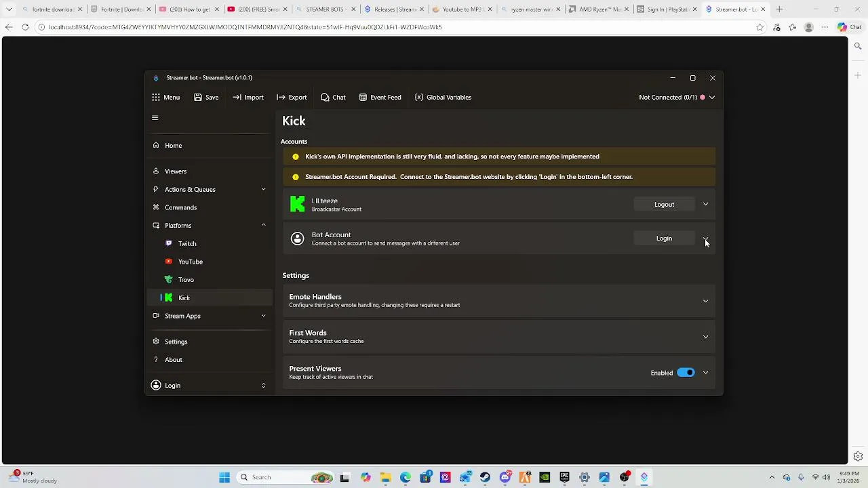Click the sidebar Login user icon
This screenshot has width=868, height=488.
pos(156,386)
